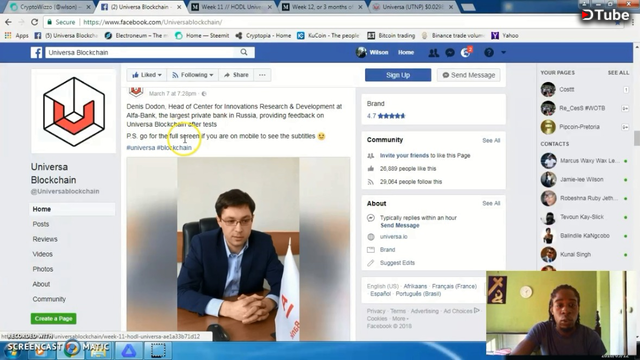Click Suggest Edits link
The width and height of the screenshot is (640, 360).
point(397,263)
